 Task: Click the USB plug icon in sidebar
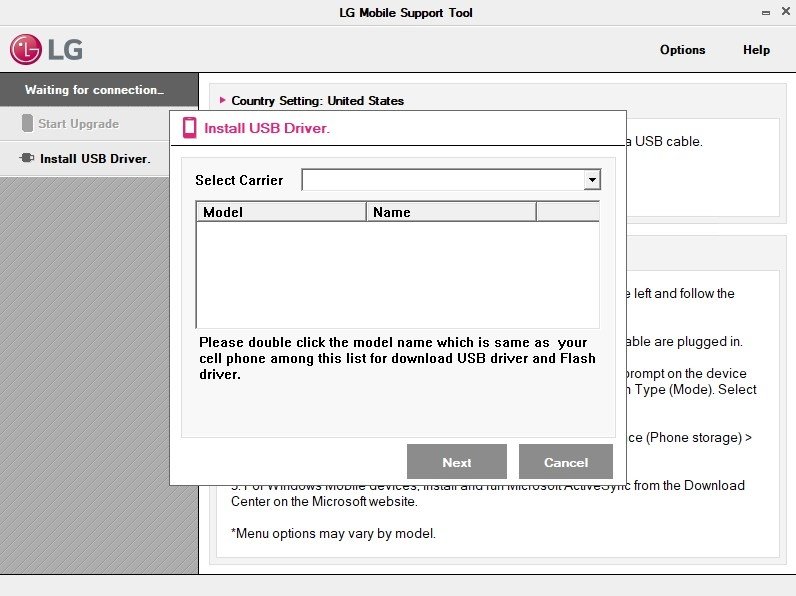click(27, 158)
